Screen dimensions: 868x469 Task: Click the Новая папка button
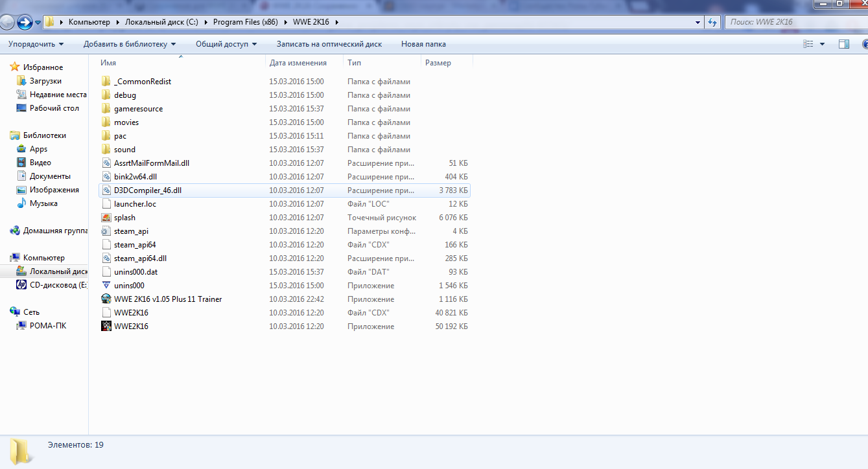(423, 44)
